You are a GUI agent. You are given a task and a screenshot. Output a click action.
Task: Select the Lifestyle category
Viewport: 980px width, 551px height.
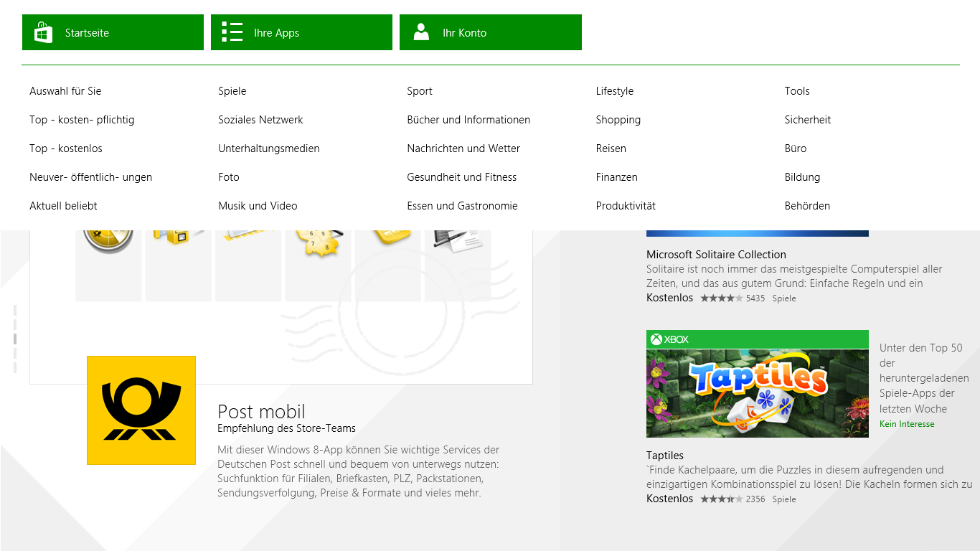click(615, 91)
